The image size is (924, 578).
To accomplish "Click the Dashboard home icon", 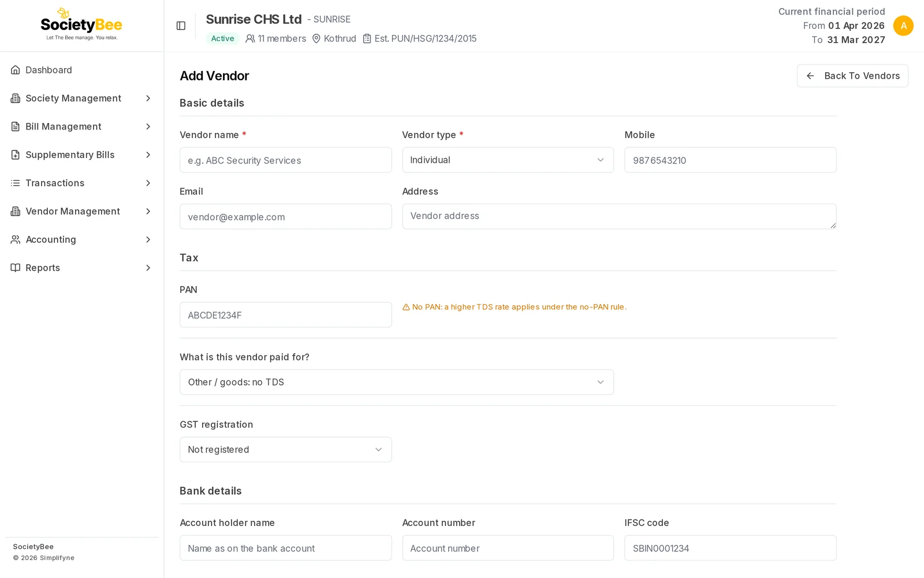I will 16,70.
